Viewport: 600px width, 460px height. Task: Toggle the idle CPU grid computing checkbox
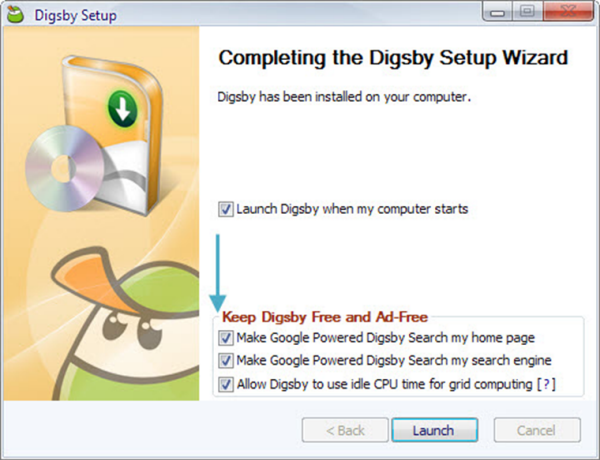click(x=226, y=383)
